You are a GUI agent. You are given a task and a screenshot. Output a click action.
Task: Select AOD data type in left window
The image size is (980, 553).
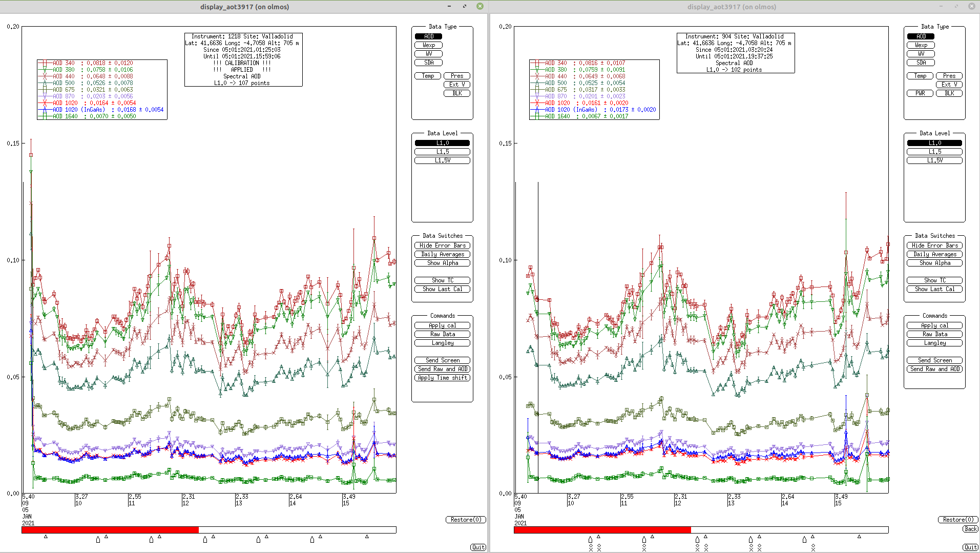tap(428, 36)
